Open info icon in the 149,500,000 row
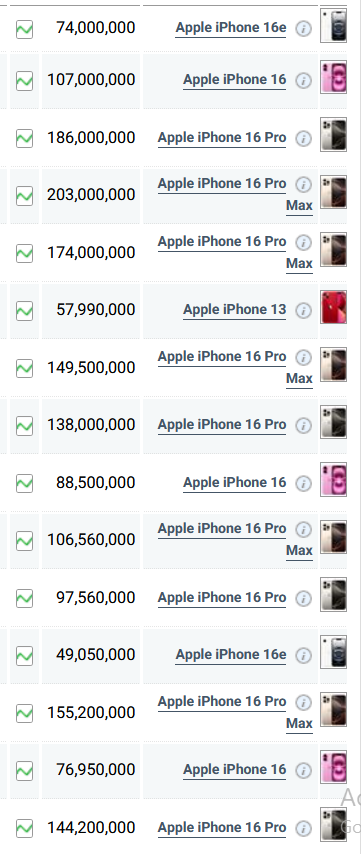Viewport: 361px width, 854px height. [x=304, y=357]
